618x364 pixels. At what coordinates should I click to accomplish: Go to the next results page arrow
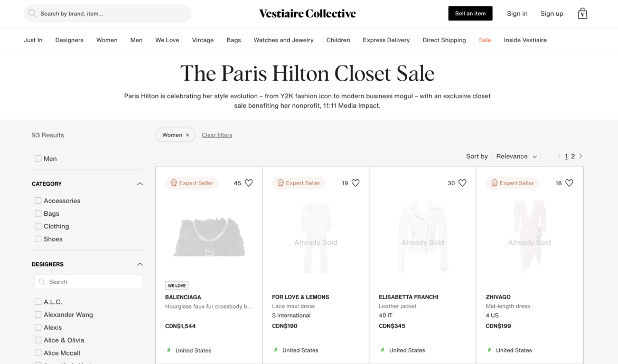tap(580, 156)
